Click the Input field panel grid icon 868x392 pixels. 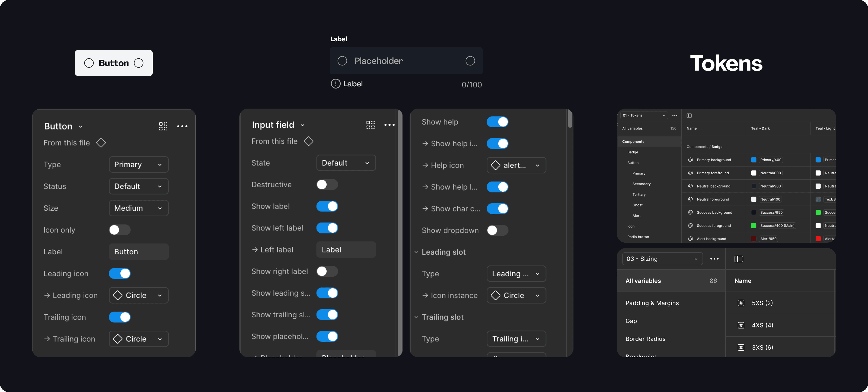pos(370,125)
